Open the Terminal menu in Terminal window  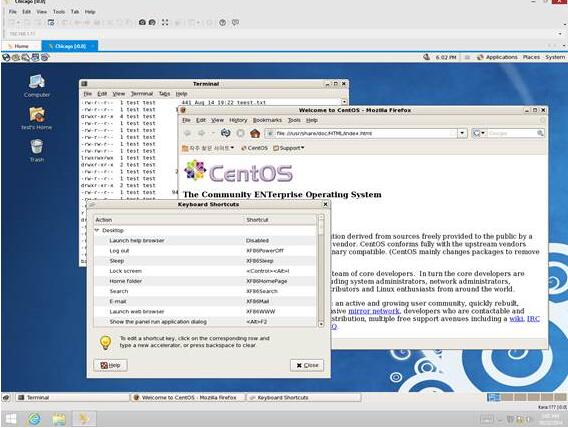142,93
